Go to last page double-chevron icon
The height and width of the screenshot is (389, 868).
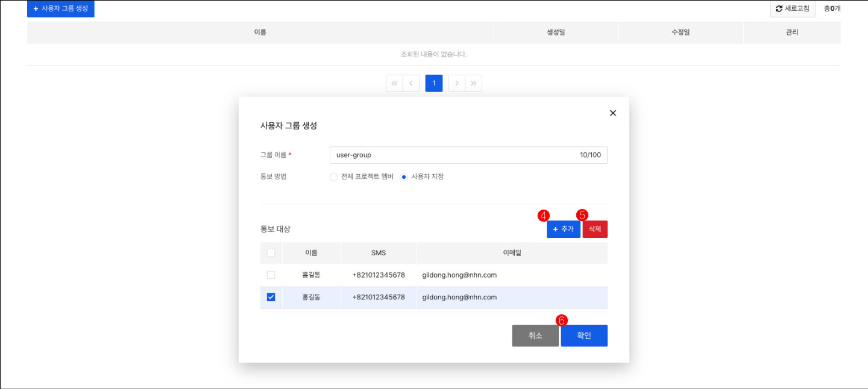click(x=474, y=83)
